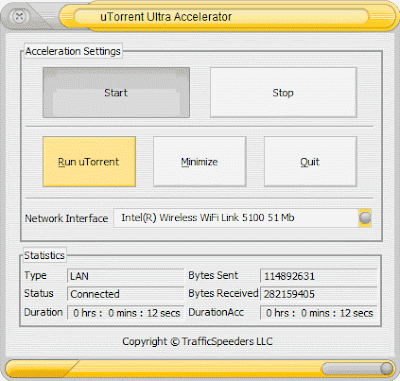Click the Network Interface label

(66, 218)
